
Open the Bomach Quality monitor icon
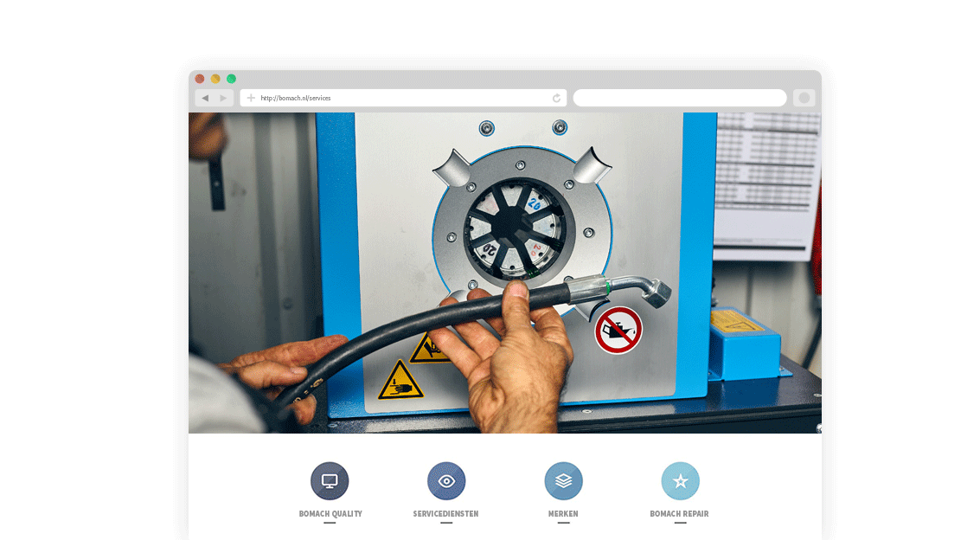coord(330,481)
